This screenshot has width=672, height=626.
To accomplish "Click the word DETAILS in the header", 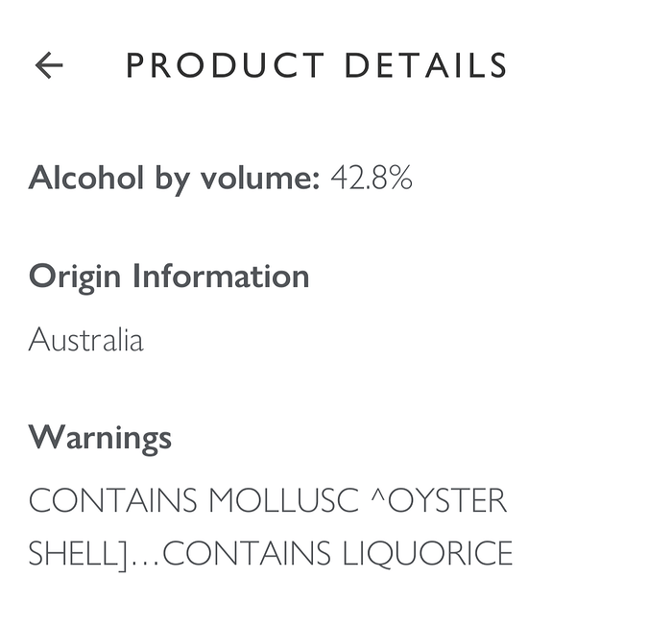I will coord(426,66).
